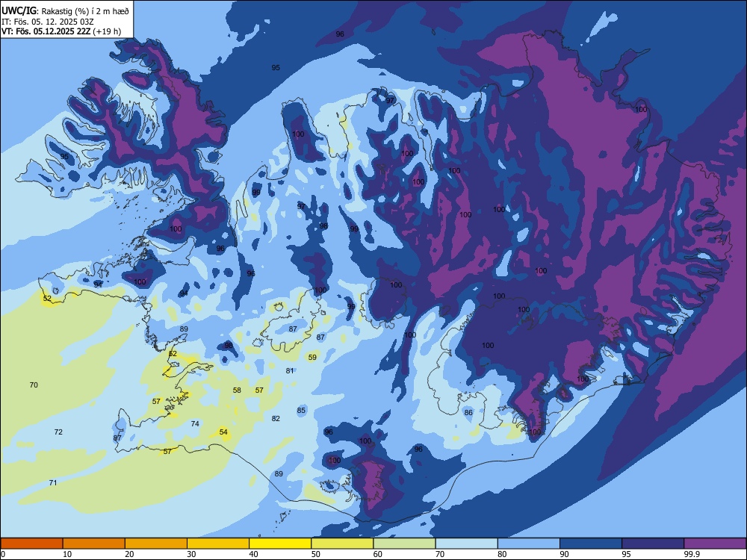Screen dimensions: 747x560
Task: Click the 'IT: Fös. 05. 12. 2025 03Z' line
Action: point(47,22)
